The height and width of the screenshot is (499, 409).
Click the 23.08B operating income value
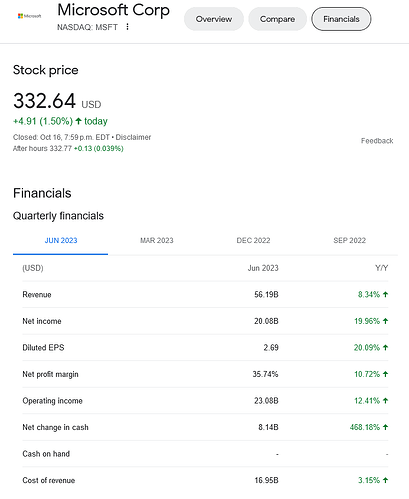click(266, 401)
